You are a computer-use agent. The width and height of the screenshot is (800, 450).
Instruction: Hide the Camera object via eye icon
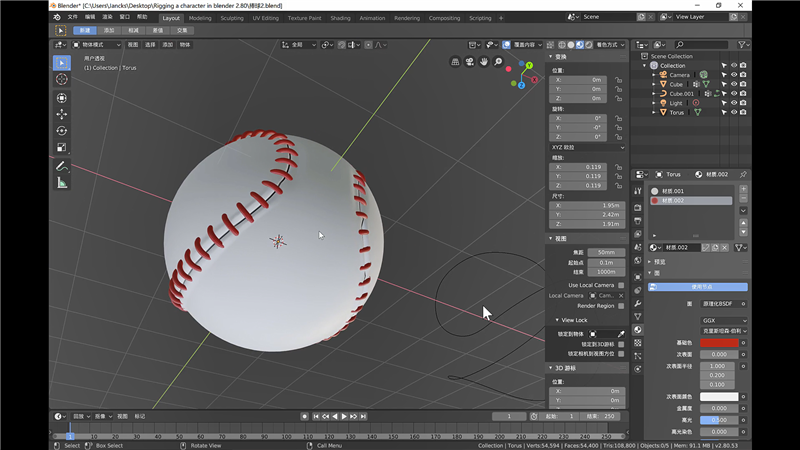(734, 75)
